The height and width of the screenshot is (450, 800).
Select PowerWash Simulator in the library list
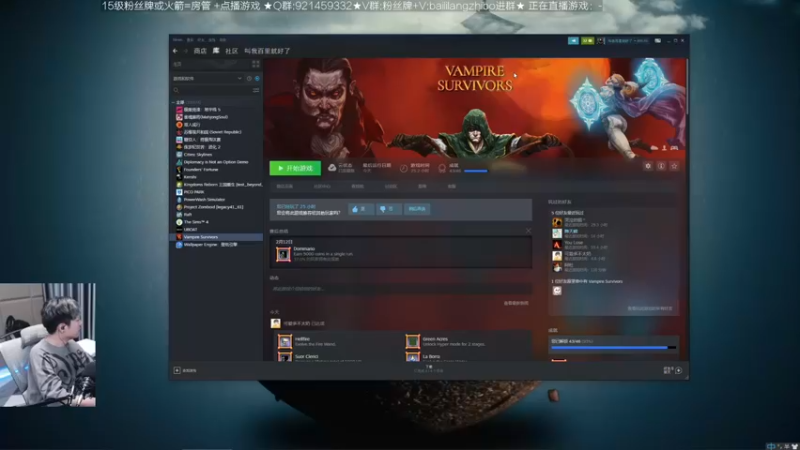[x=217, y=199]
